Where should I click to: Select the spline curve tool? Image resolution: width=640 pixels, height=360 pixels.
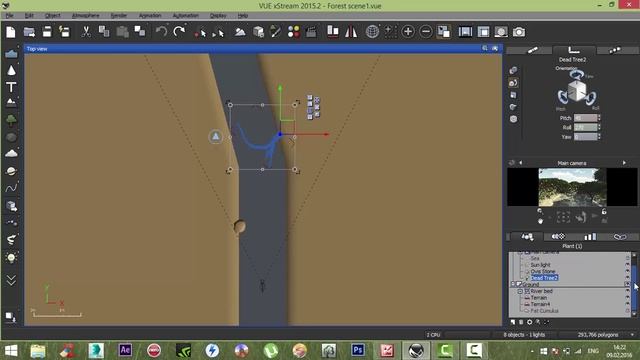(11, 188)
